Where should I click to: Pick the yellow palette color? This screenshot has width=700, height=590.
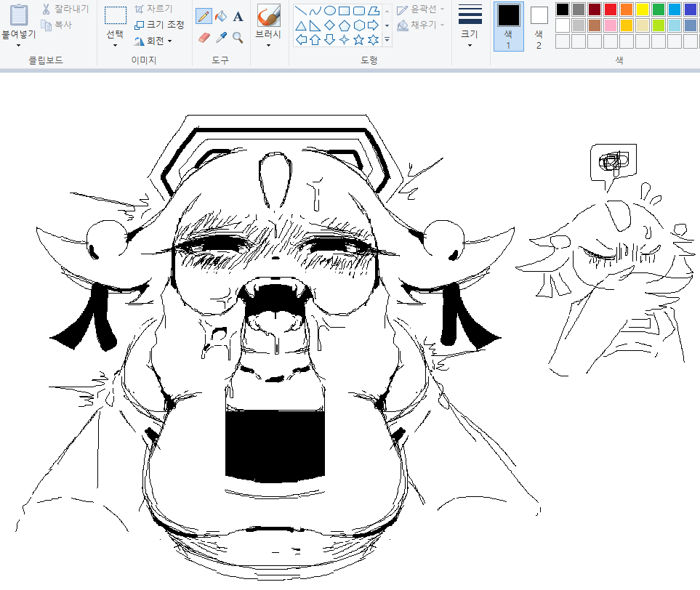(643, 9)
